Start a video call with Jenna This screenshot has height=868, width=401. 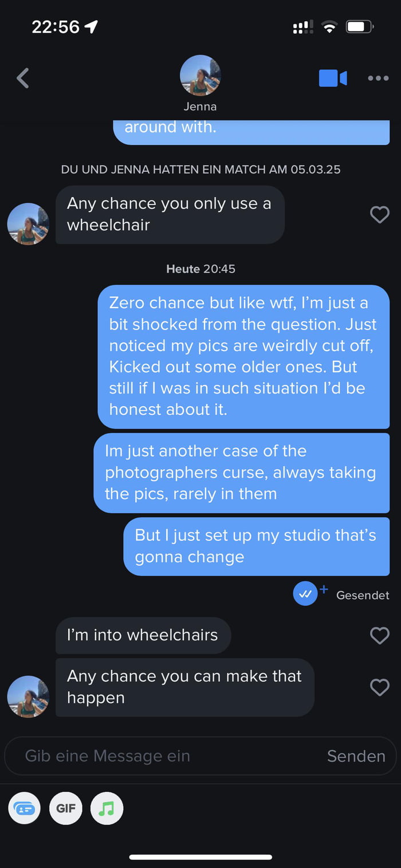coord(333,78)
